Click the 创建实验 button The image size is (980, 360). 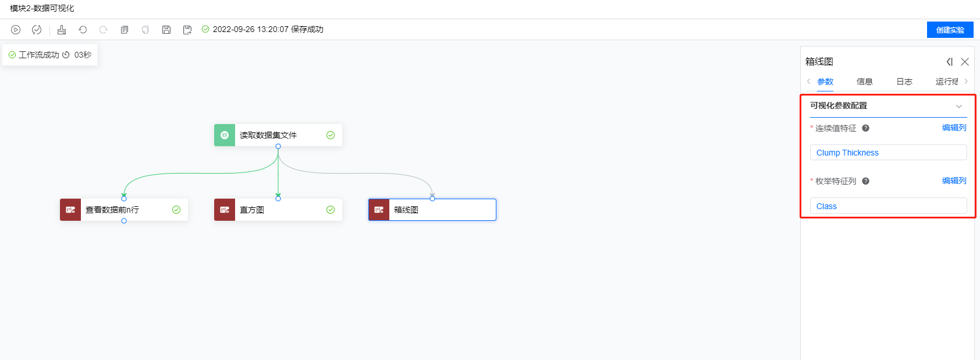point(950,30)
